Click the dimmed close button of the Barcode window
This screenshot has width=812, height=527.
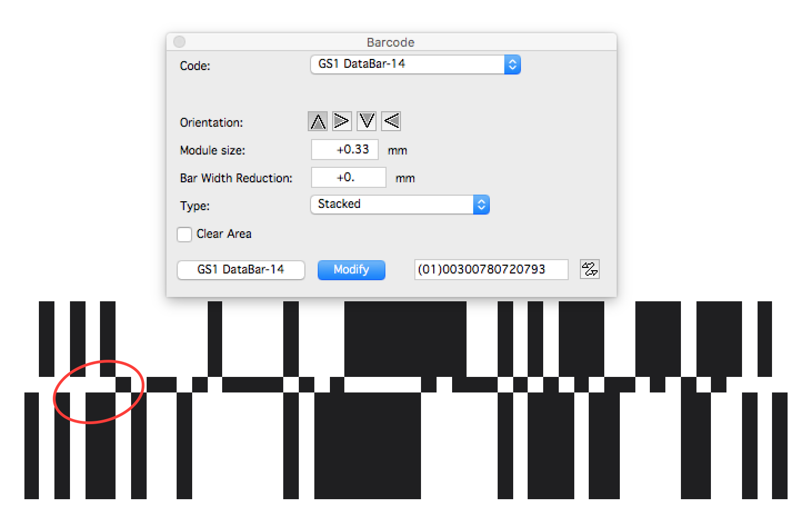pos(179,41)
